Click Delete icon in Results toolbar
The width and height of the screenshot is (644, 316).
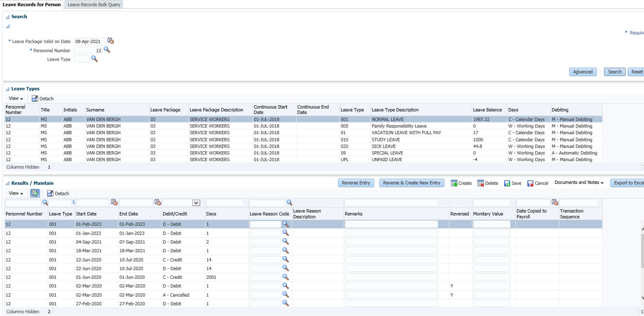click(x=481, y=183)
